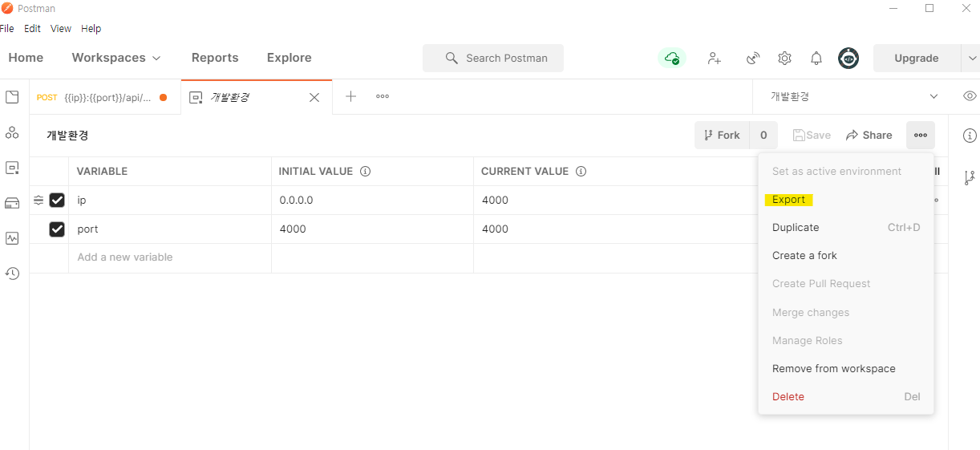Expand the Workspaces dropdown
980x450 pixels.
pyautogui.click(x=116, y=58)
